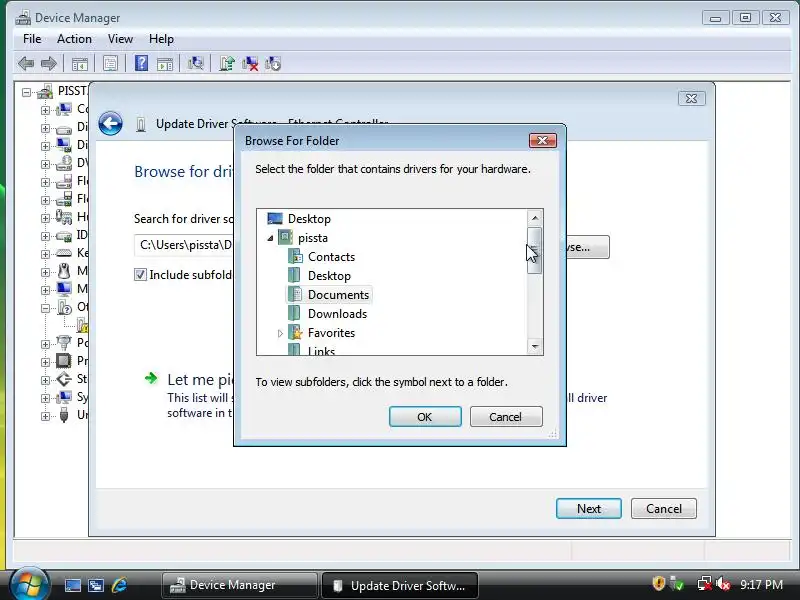Click Cancel in Browse For Folder dialog

pyautogui.click(x=506, y=417)
